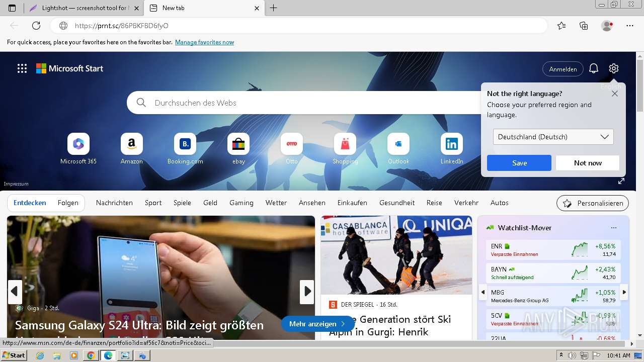This screenshot has height=362, width=644.
Task: Open the Favorites star-list icon
Action: [x=561, y=26]
